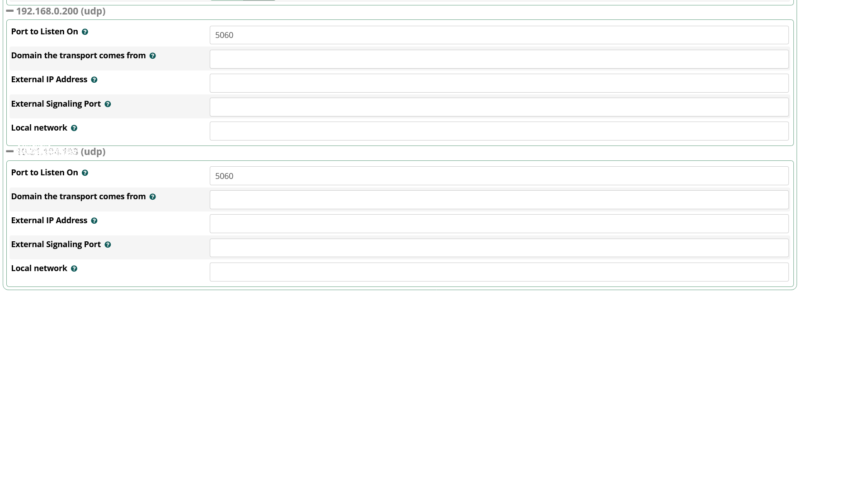Focus Port to Listen On field in 192.168.0.200 section
Viewport: 868px width, 488px height.
499,35
